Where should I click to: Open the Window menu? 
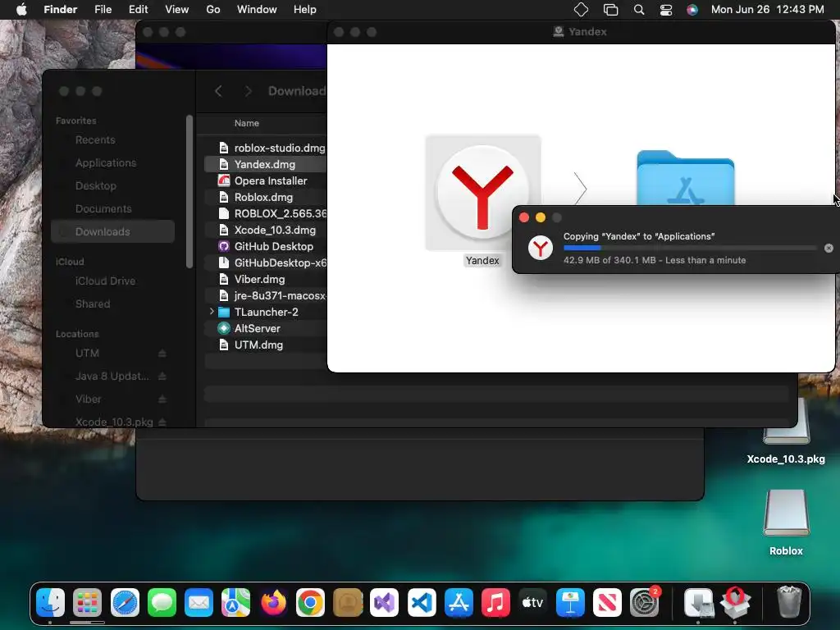coord(257,10)
